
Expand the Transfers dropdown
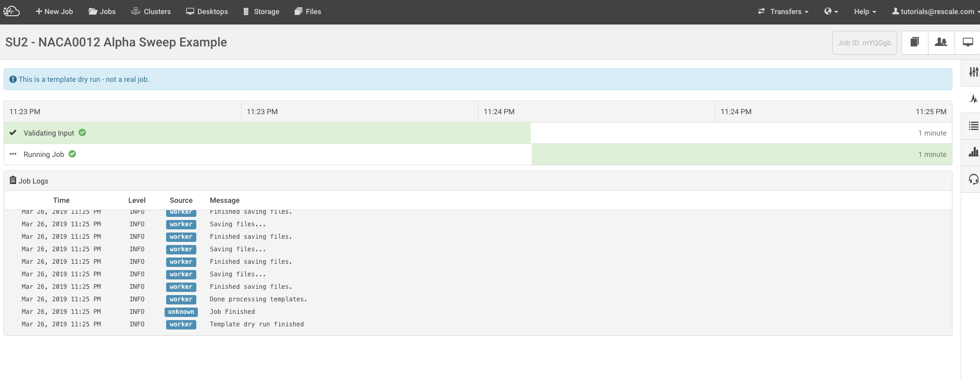click(783, 11)
